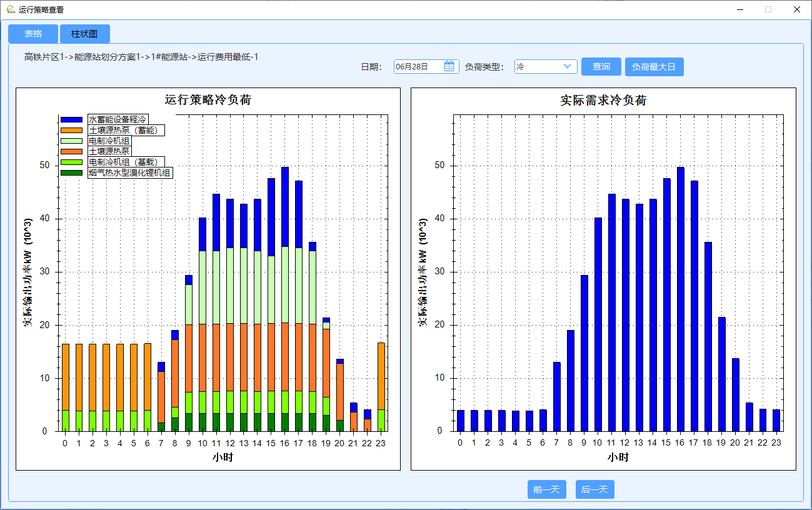Click hour 0 bar in 运行策略冷负荷 chart
The width and height of the screenshot is (812, 510).
point(66,387)
